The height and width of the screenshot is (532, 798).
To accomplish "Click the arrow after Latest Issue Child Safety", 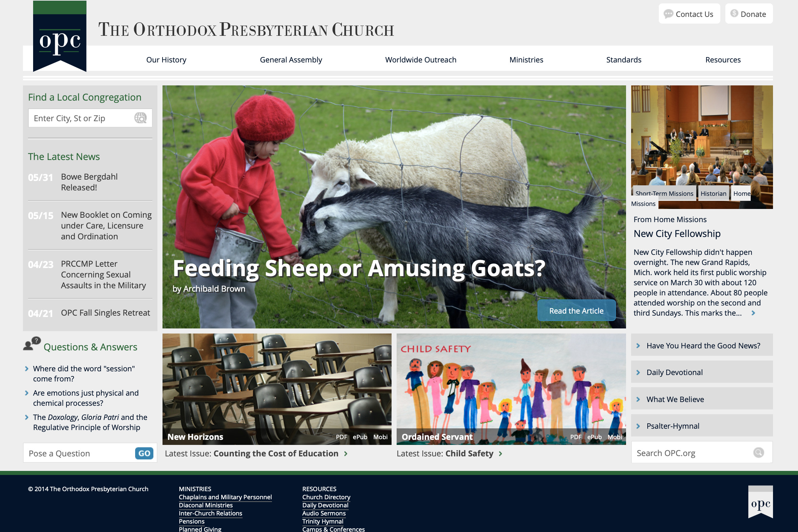I will tap(501, 454).
